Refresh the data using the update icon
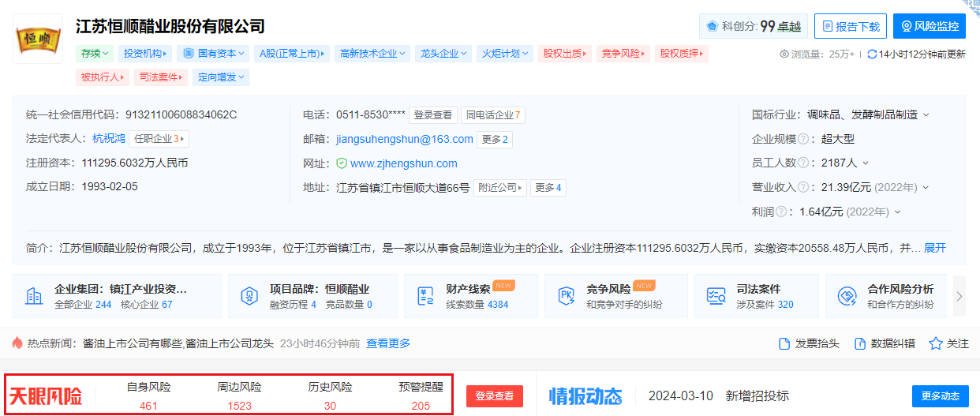This screenshot has height=416, width=980. [872, 54]
